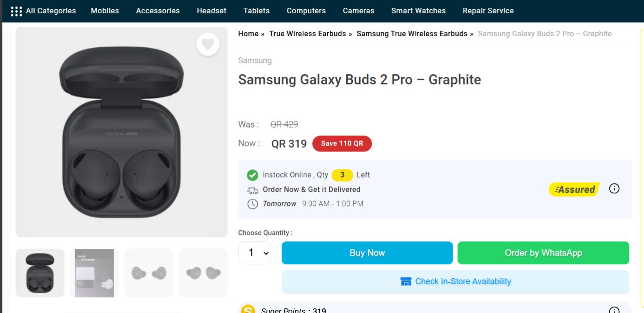Select the second product thumbnail
Image resolution: width=644 pixels, height=313 pixels.
(x=94, y=272)
